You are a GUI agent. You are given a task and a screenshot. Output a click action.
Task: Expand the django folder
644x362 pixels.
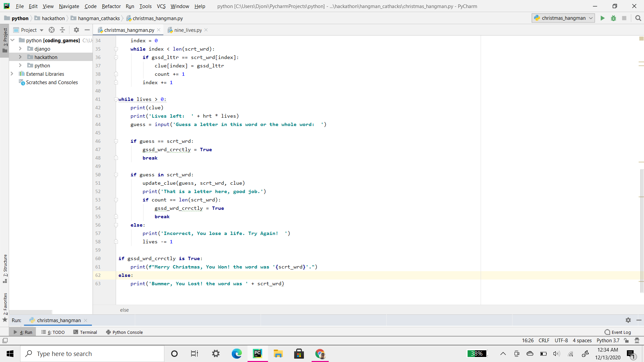pyautogui.click(x=20, y=49)
